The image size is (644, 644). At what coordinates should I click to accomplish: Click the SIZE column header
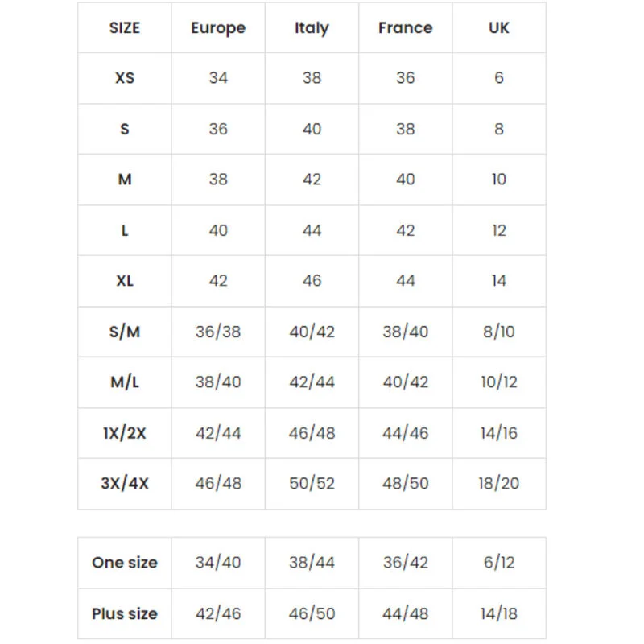point(125,28)
